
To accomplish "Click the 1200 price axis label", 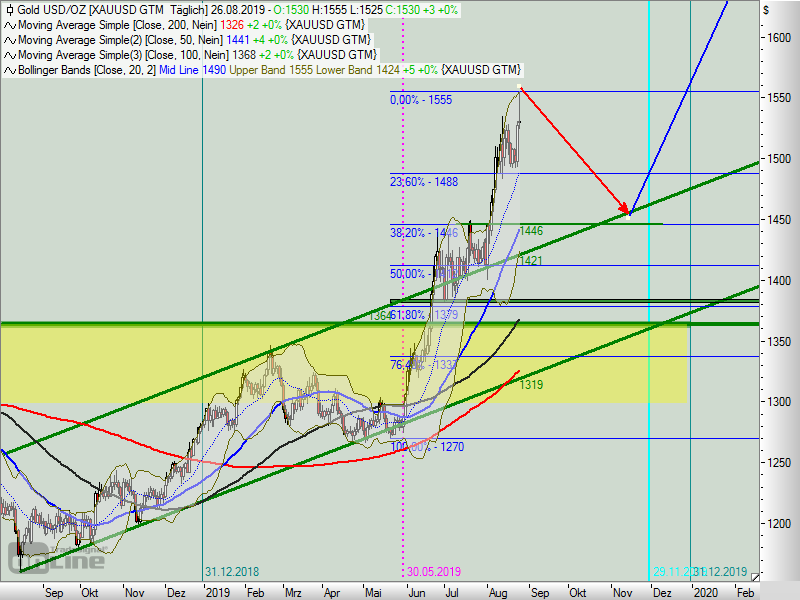I will pos(778,523).
